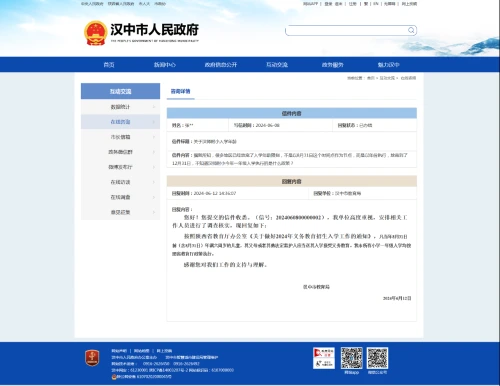Click the 回复内容 section header bar
Viewport: 500px width, 386px height.
292,181
